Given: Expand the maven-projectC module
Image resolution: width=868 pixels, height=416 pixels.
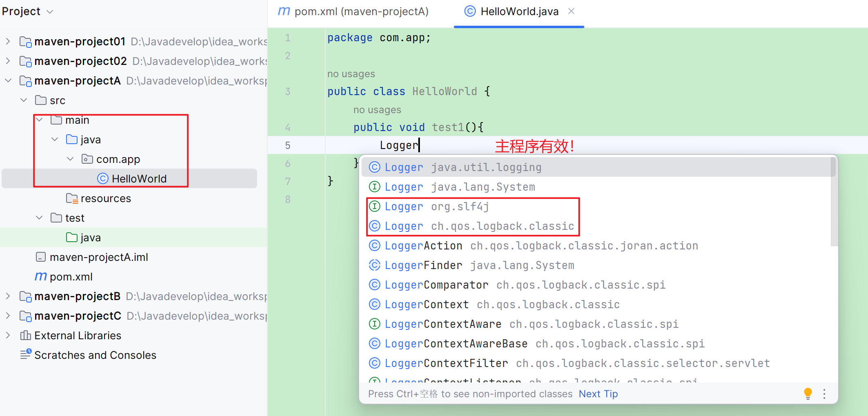Looking at the screenshot, I should [x=8, y=316].
